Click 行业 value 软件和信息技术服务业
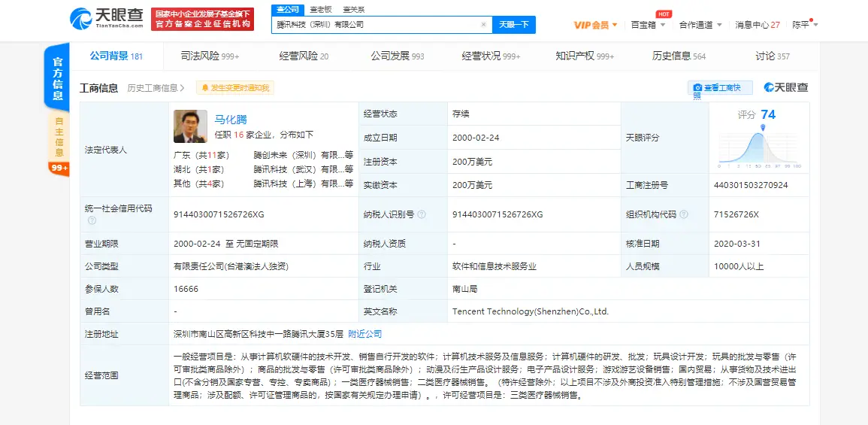Screen dimensions: 868x425 pyautogui.click(x=494, y=266)
